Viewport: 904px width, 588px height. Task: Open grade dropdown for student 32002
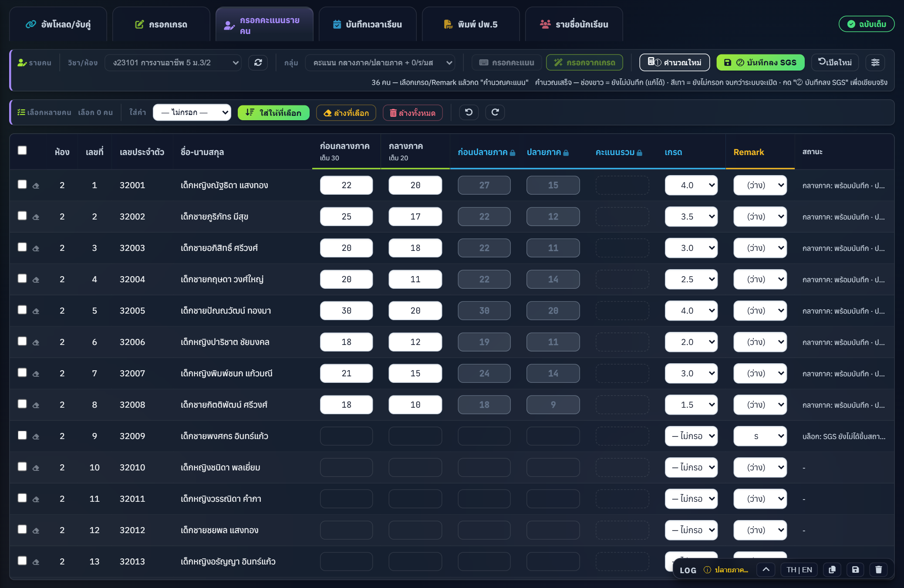tap(691, 216)
